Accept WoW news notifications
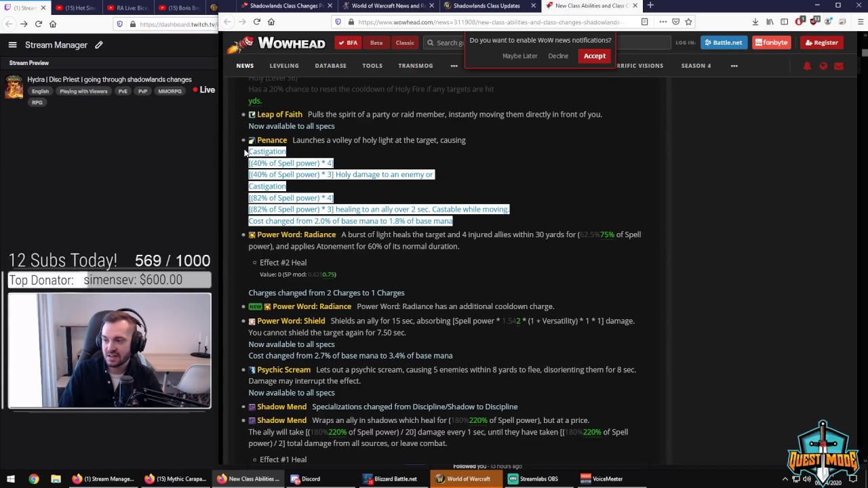The image size is (868, 488). 595,56
